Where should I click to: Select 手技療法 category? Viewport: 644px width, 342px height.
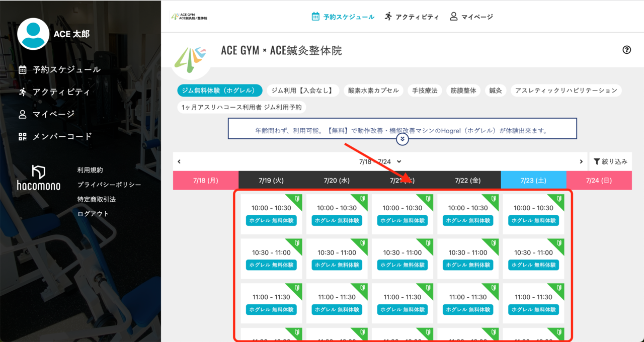(425, 91)
